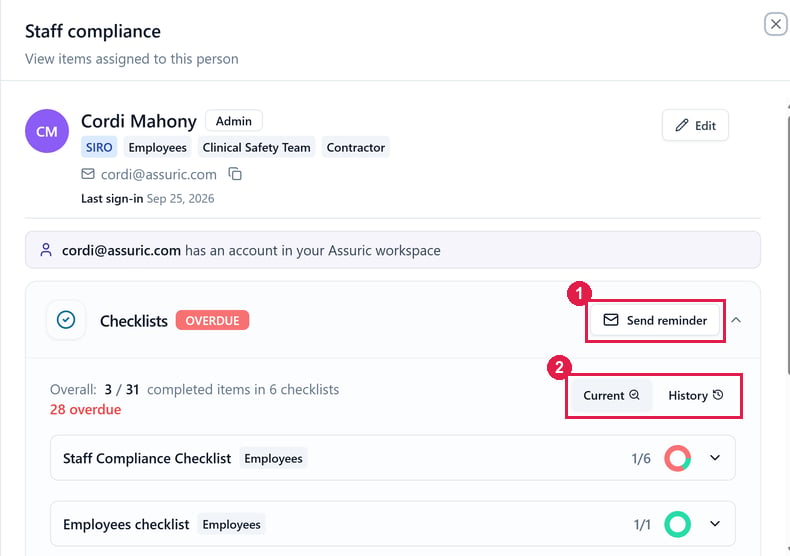The height and width of the screenshot is (556, 790).
Task: Copy the cordi@assuric.com email address
Action: [x=235, y=174]
